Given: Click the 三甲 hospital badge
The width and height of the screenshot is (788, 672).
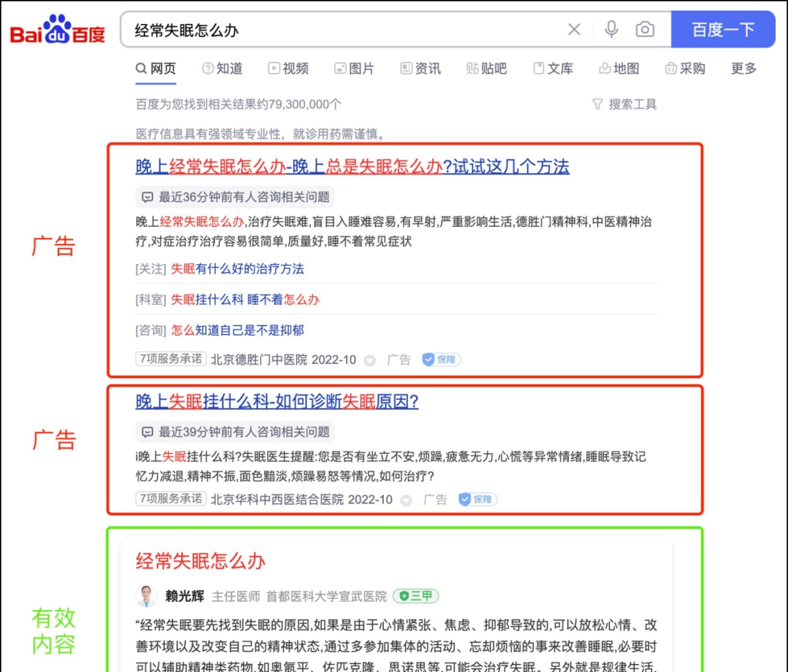Looking at the screenshot, I should click(x=416, y=596).
